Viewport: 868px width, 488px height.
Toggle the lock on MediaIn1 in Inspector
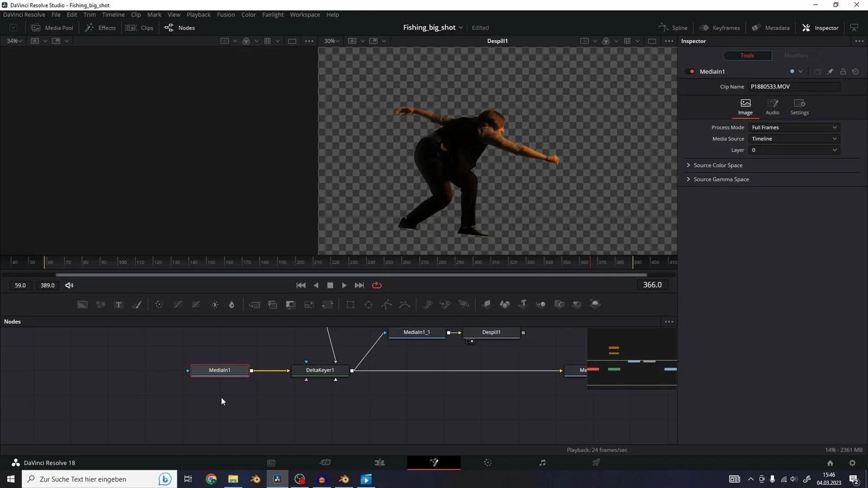(843, 71)
